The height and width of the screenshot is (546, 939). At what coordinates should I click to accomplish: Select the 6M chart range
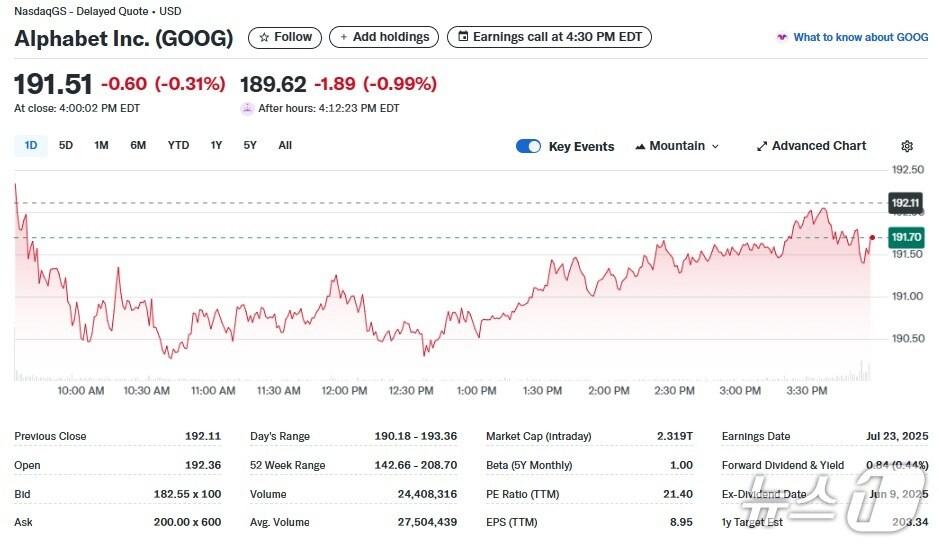tap(138, 145)
